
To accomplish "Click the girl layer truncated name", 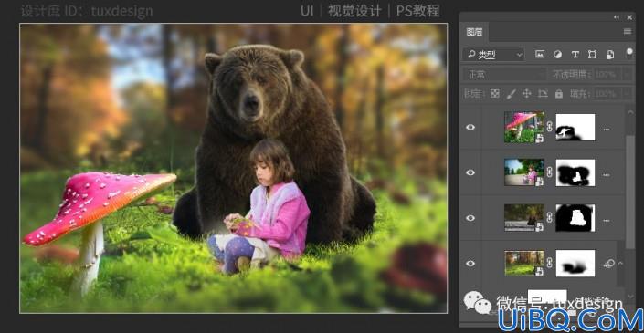I will 607,175.
